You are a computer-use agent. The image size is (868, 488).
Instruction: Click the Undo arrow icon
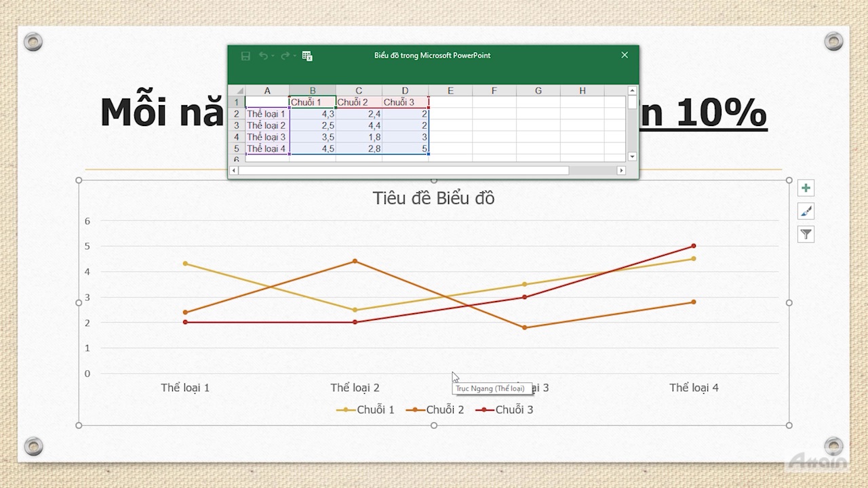tap(263, 56)
